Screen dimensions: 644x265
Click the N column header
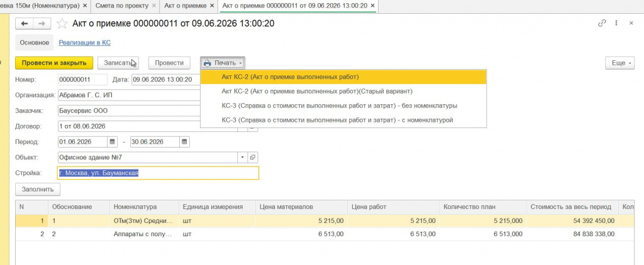pyautogui.click(x=32, y=207)
